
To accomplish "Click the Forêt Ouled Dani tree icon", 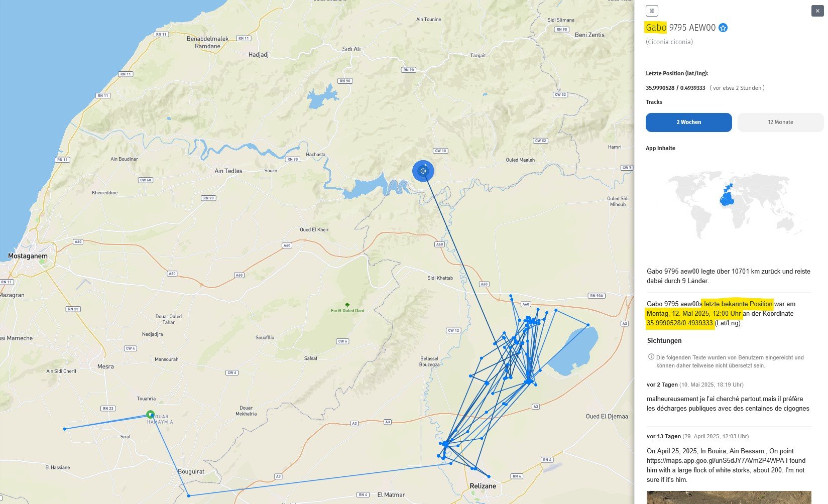I will click(x=347, y=305).
